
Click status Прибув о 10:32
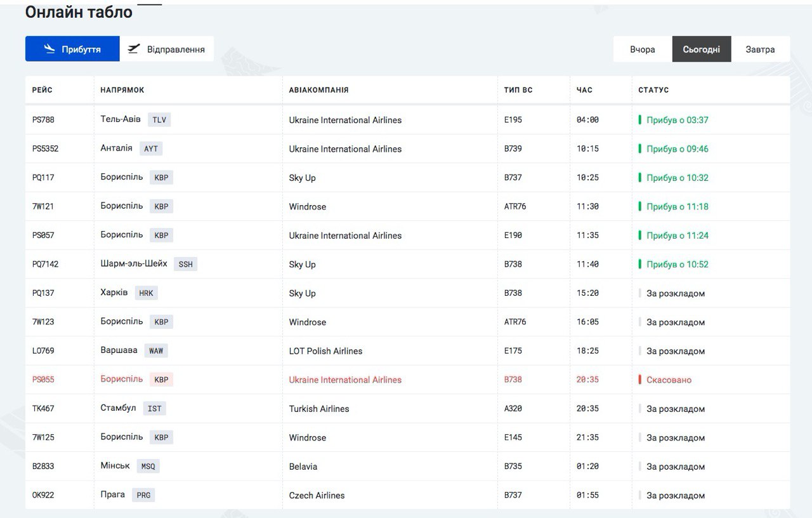click(x=677, y=178)
